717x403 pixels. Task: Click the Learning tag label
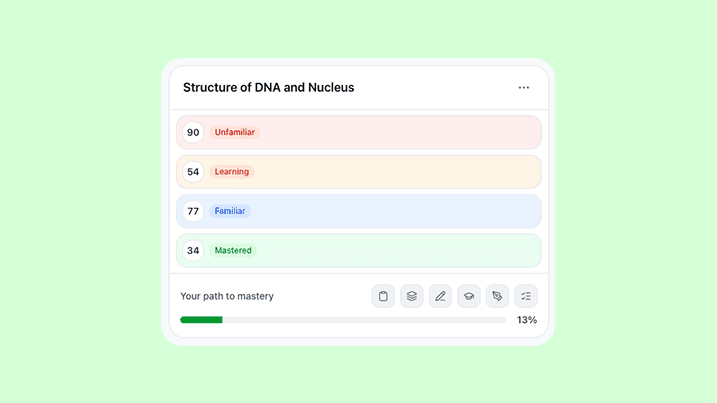click(x=232, y=172)
